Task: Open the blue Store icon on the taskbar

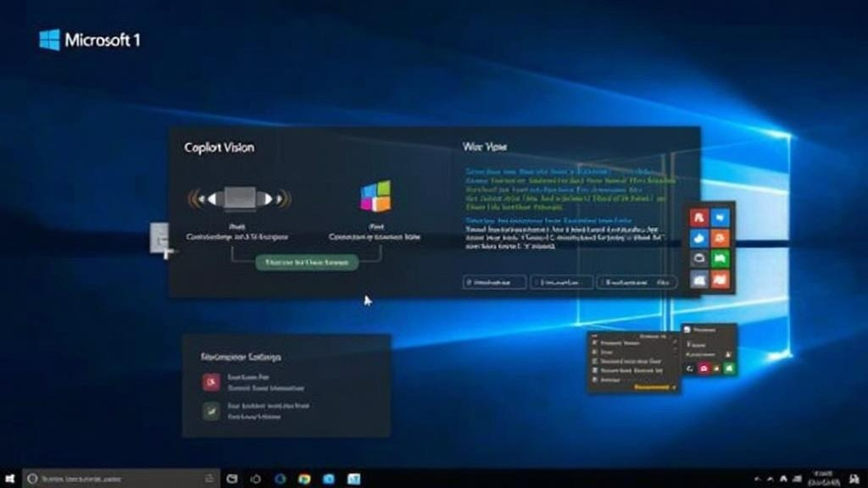Action: tap(329, 479)
